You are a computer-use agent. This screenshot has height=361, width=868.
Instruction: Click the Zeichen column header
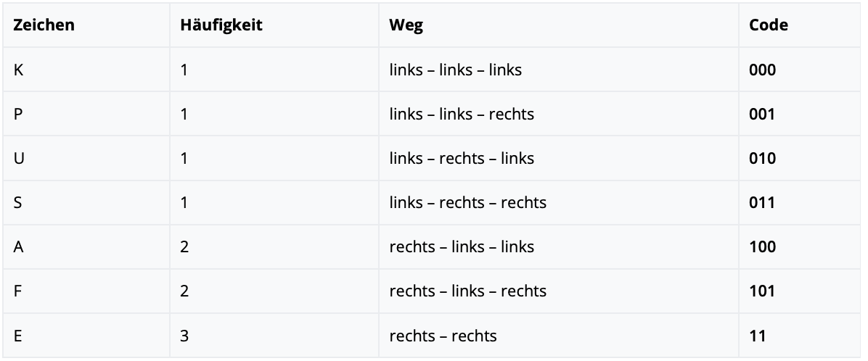44,25
